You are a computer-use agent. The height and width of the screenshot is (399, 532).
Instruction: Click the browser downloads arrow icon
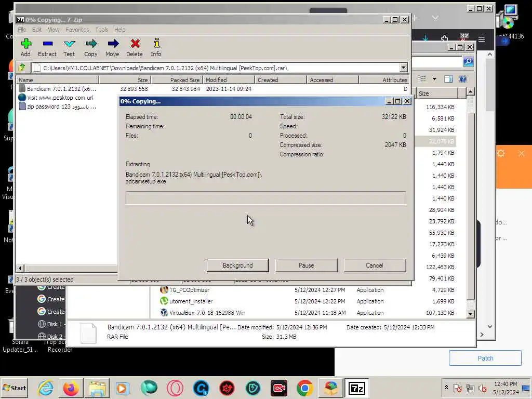click(425, 39)
